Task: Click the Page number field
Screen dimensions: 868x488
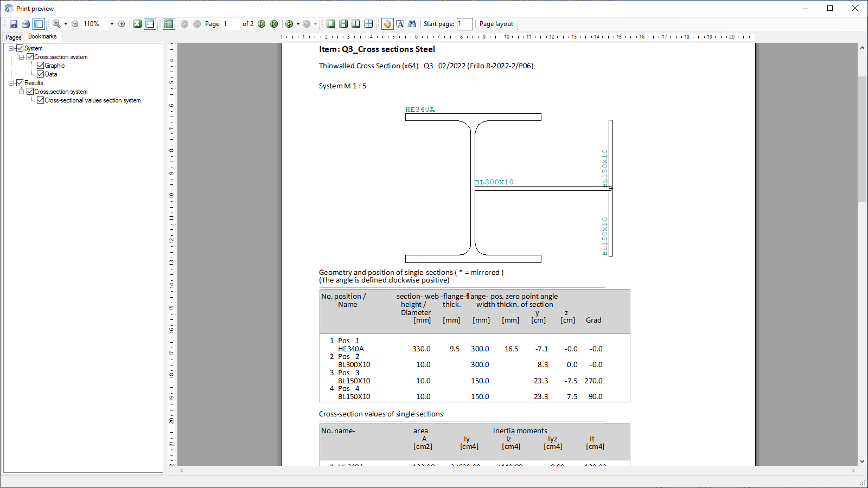Action: [x=231, y=24]
